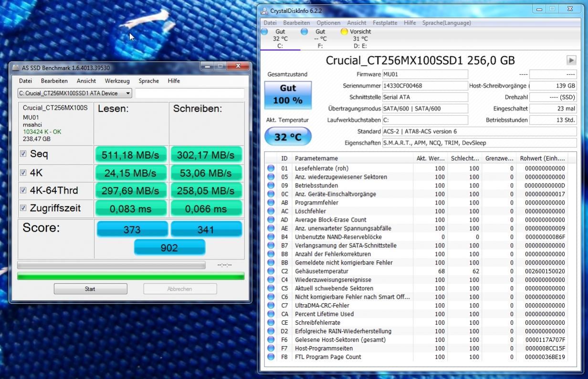Viewport: 588px width, 379px height.
Task: Open Ansicht menu in CrystalDiskInfo
Action: (357, 23)
